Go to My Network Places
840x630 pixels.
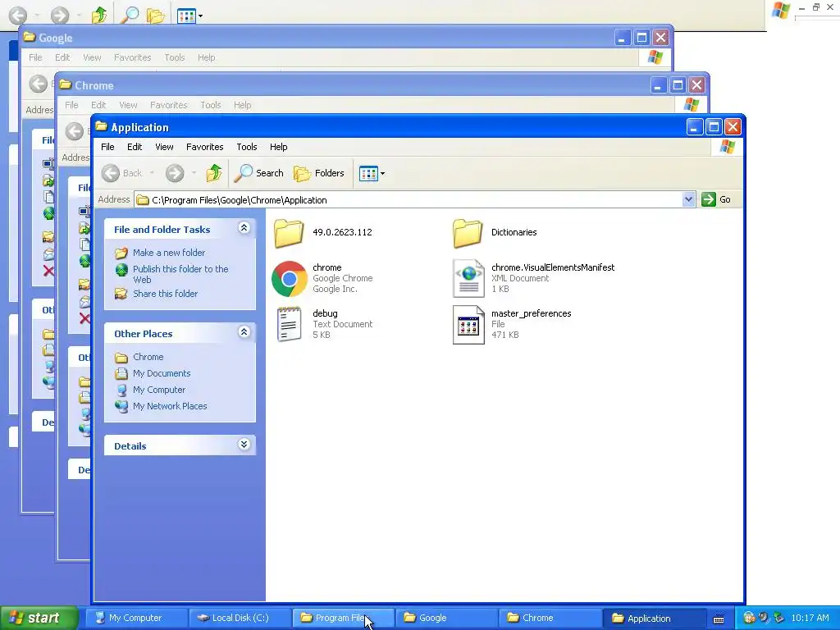point(170,406)
